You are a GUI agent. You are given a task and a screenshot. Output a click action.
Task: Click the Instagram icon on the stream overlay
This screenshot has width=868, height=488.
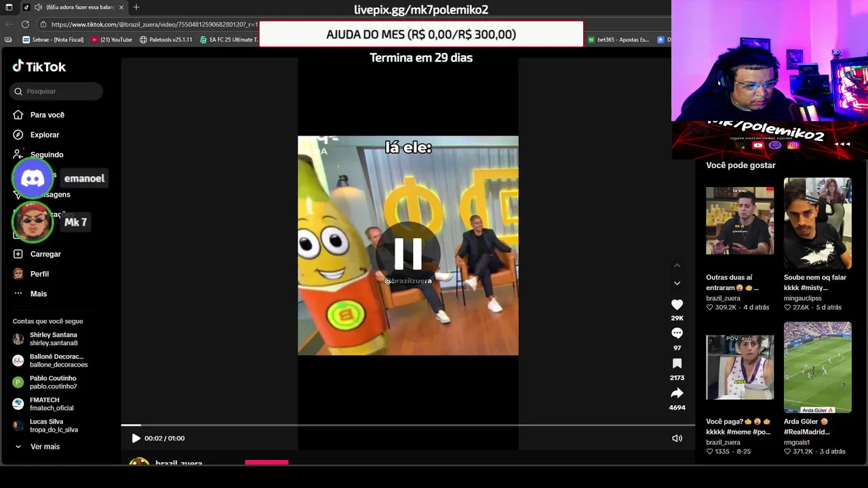click(x=793, y=145)
